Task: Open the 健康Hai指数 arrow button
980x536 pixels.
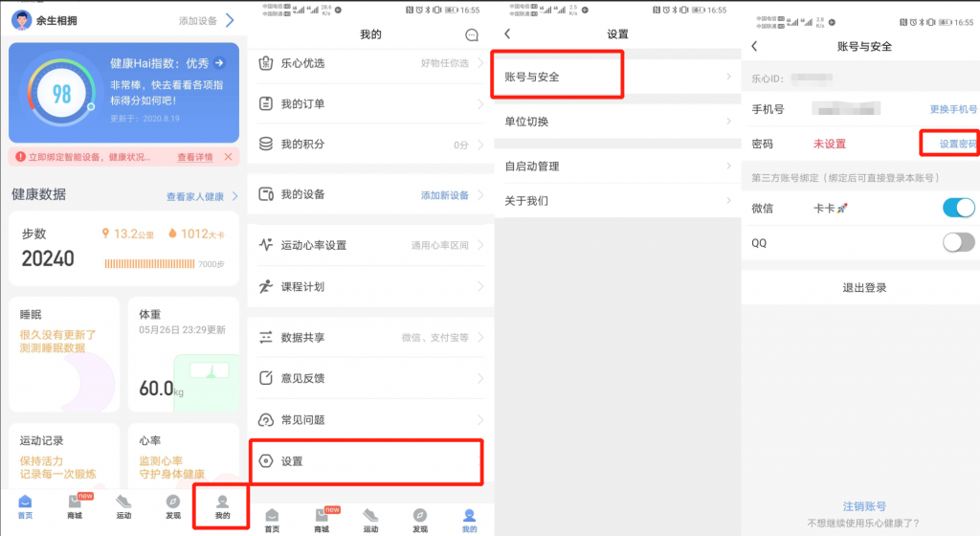Action: (x=219, y=63)
